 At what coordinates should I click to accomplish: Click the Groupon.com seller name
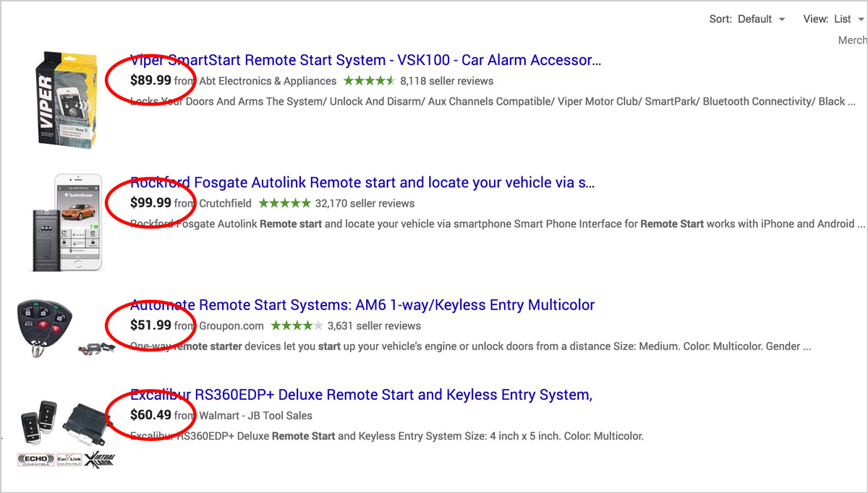click(x=231, y=325)
